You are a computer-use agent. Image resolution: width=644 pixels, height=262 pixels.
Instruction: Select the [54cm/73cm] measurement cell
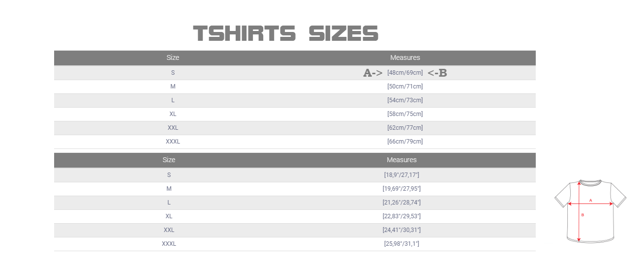(405, 100)
